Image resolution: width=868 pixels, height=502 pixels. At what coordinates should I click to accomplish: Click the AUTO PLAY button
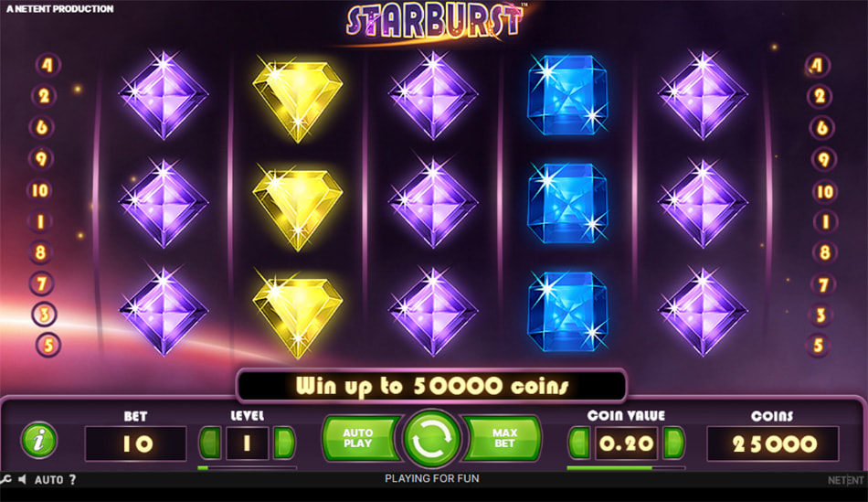[360, 438]
